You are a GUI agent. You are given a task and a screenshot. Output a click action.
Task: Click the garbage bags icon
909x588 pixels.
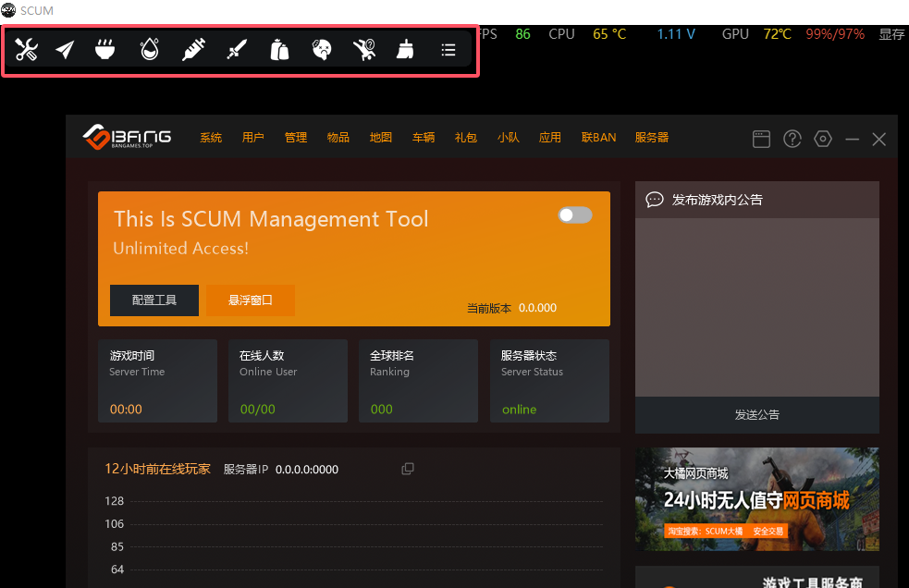click(x=279, y=50)
